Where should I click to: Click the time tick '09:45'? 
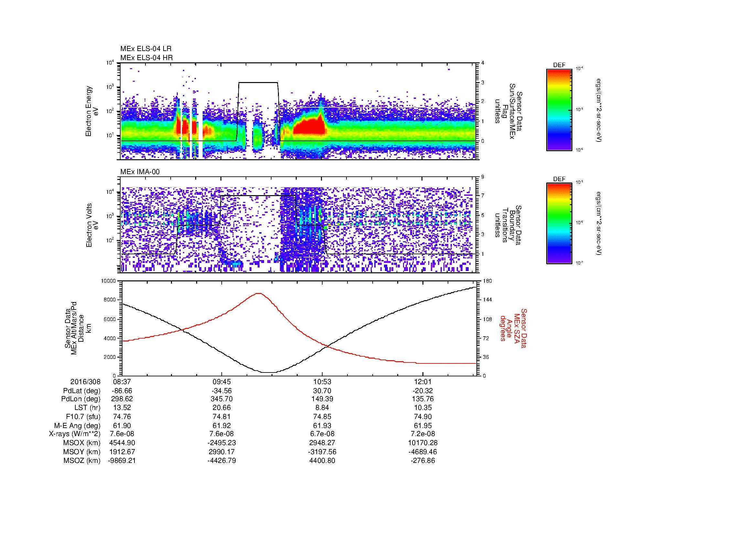[222, 382]
